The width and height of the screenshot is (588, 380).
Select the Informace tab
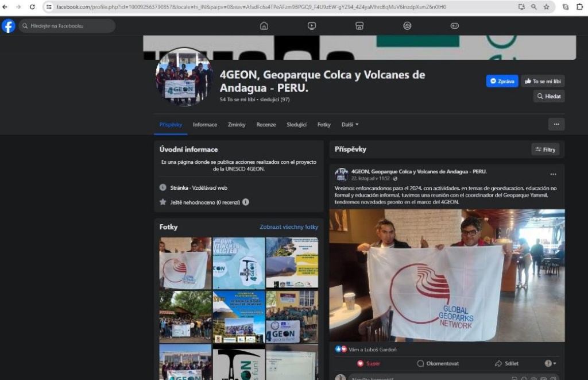[205, 125]
